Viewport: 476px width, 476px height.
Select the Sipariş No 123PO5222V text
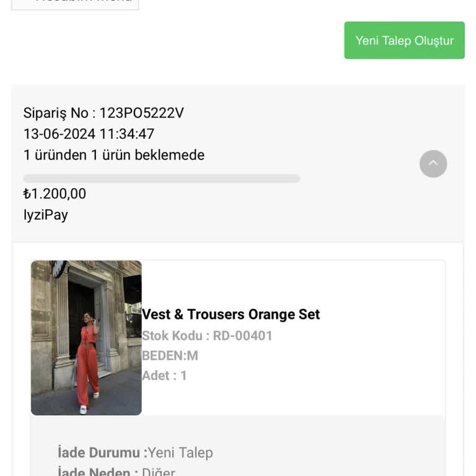(104, 113)
